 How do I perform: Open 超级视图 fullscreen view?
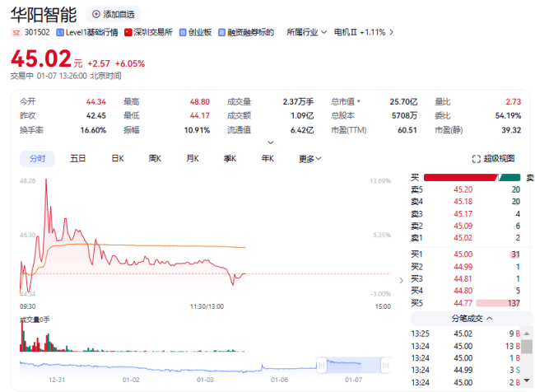point(493,158)
